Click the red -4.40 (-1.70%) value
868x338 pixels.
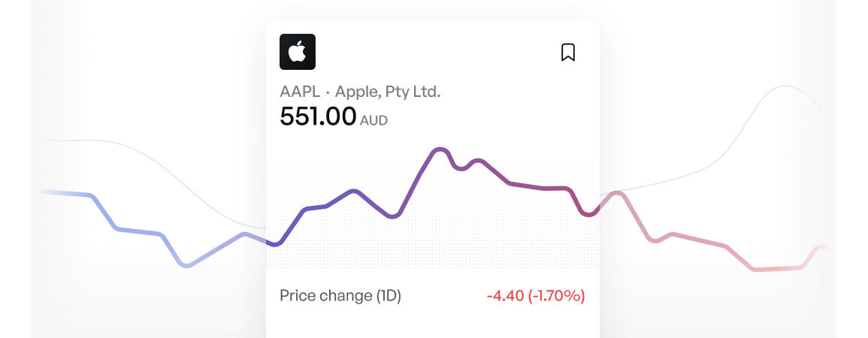pyautogui.click(x=536, y=296)
